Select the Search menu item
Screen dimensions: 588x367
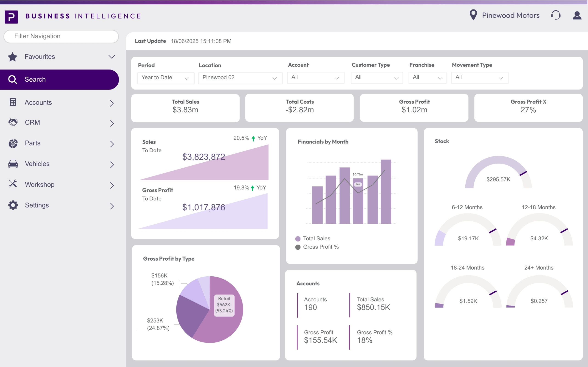point(59,80)
